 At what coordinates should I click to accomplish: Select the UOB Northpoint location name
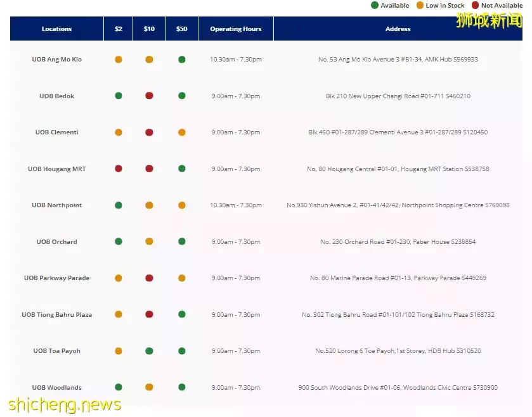pos(56,205)
